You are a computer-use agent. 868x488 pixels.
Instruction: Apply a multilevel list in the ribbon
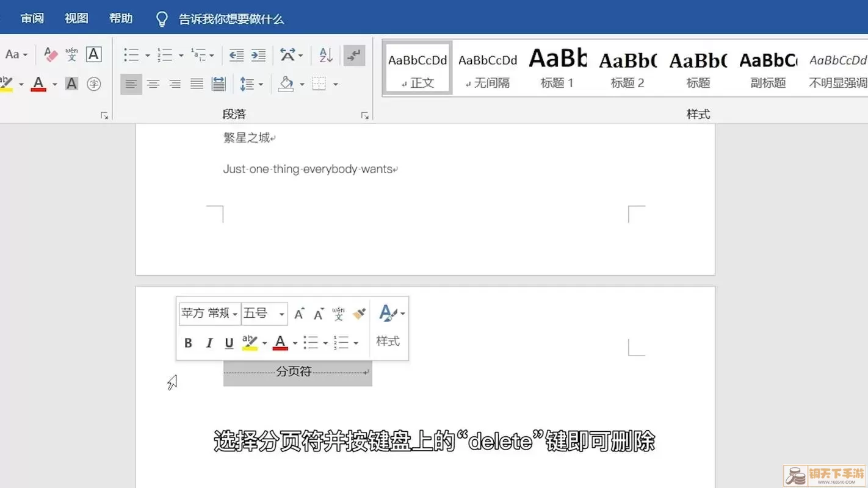pos(198,55)
